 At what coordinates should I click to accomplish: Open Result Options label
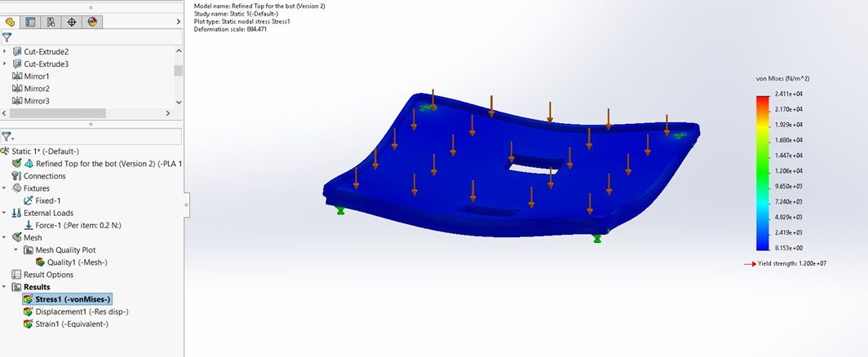49,275
